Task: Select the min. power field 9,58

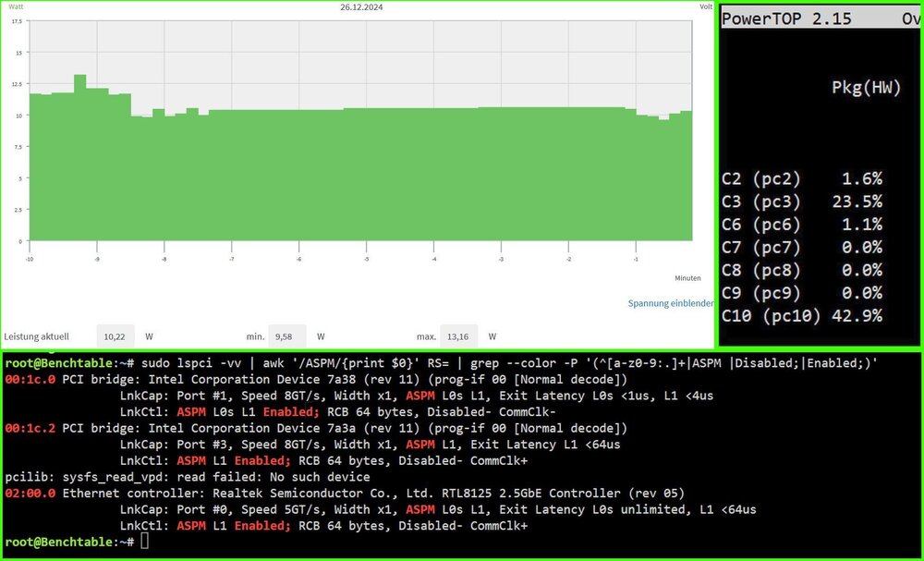Action: pyautogui.click(x=287, y=336)
